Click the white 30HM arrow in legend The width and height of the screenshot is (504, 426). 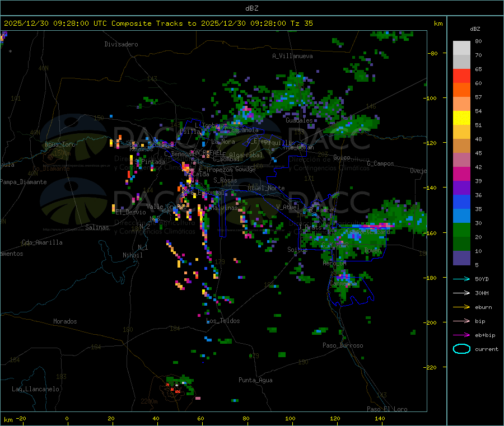[x=461, y=293]
